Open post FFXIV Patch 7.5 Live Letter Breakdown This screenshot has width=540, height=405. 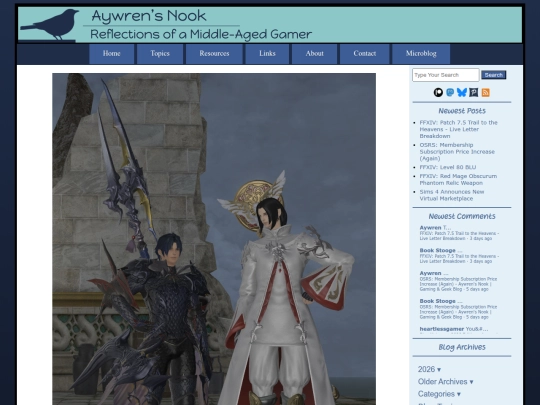pos(458,129)
